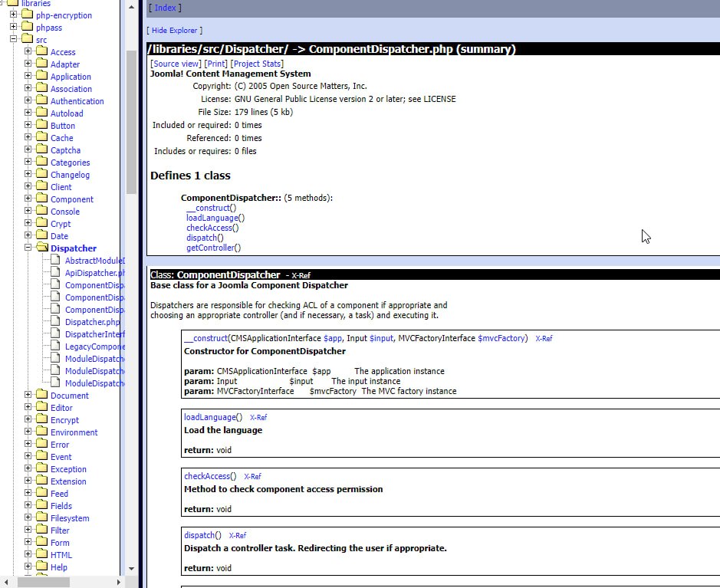Open the Source view link
The image size is (720, 588).
tap(176, 64)
